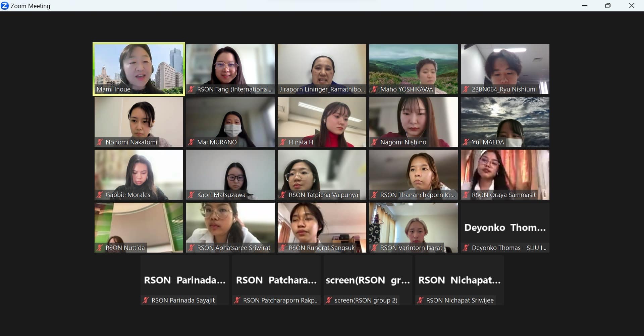Viewport: 644px width, 336px height.
Task: Select Deyonko Thom... name placeholder tile
Action: pyautogui.click(x=505, y=227)
